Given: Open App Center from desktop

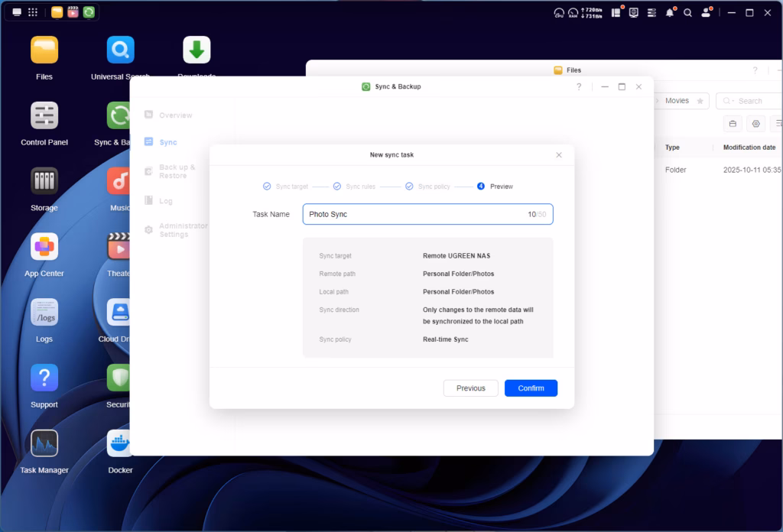Looking at the screenshot, I should [x=44, y=248].
